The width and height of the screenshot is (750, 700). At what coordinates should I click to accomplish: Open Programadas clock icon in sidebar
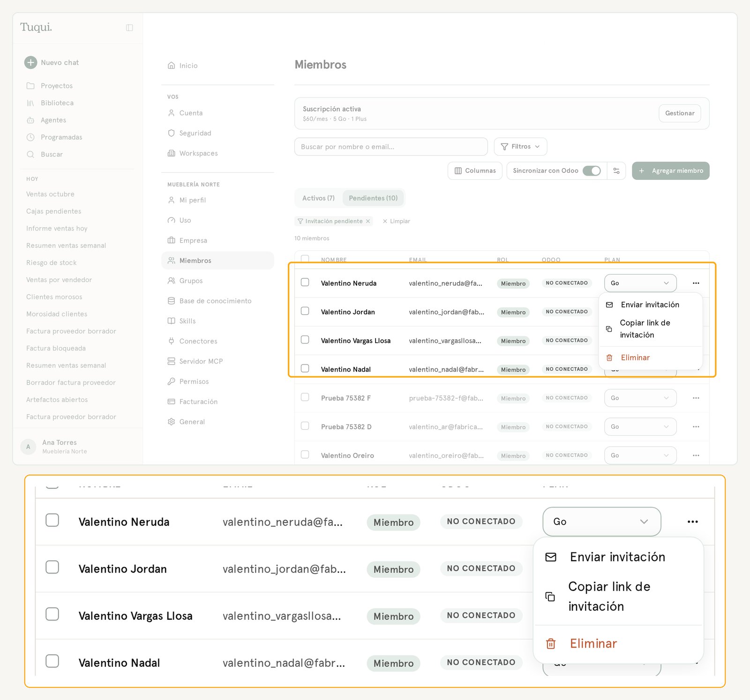[30, 137]
